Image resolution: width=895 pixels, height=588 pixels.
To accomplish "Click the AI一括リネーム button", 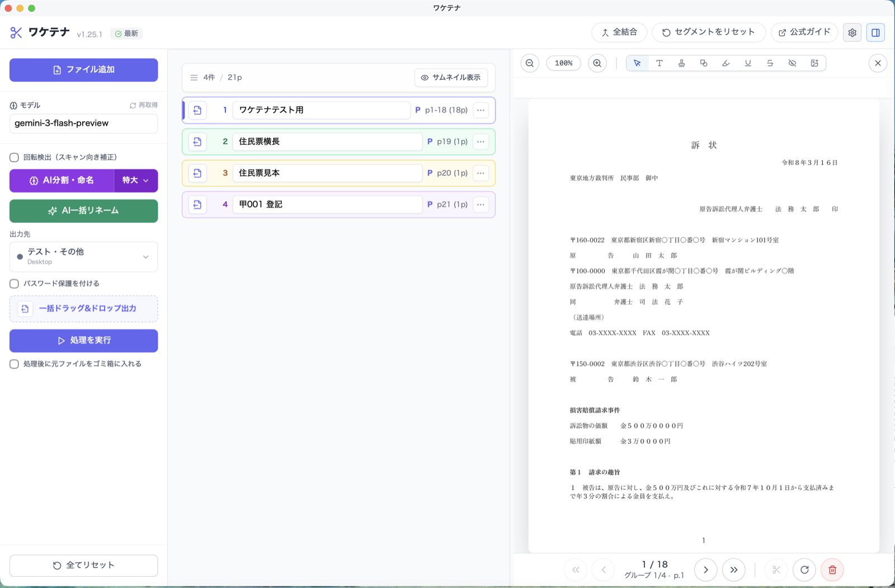I will pos(83,211).
